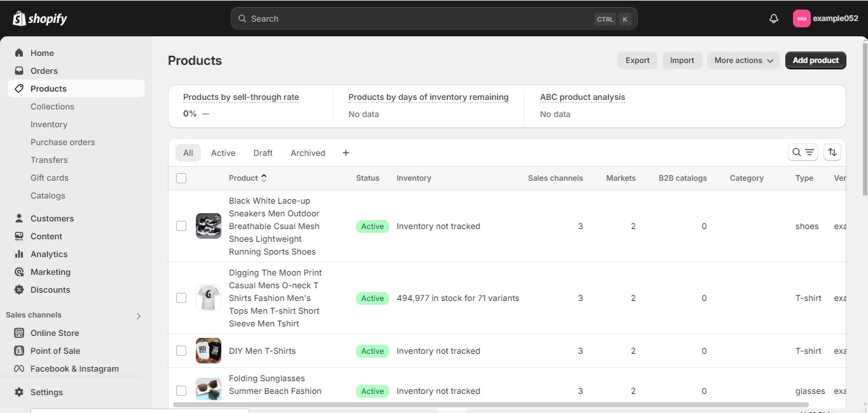
Task: Click the sort icon on the product list
Action: [x=832, y=152]
